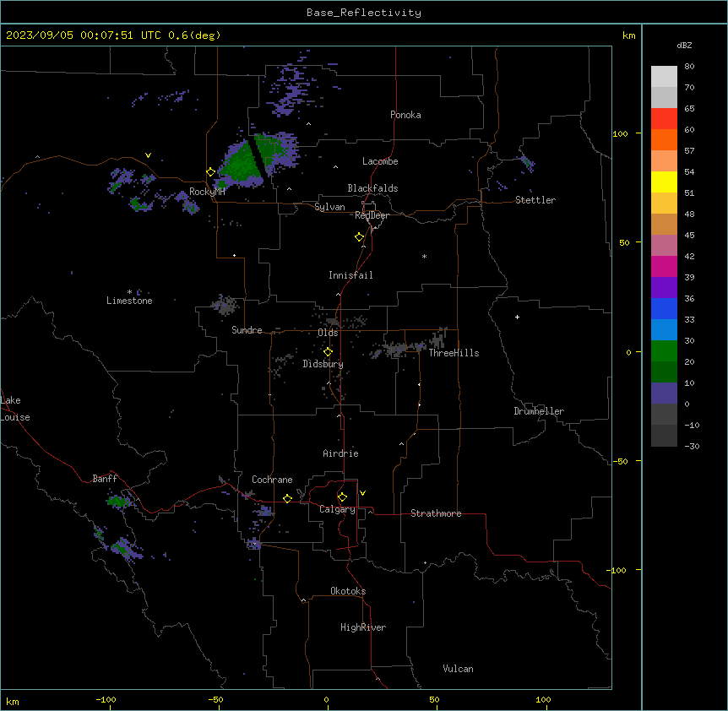Click the violet 36–39 dBZ legend swatch

pyautogui.click(x=664, y=287)
